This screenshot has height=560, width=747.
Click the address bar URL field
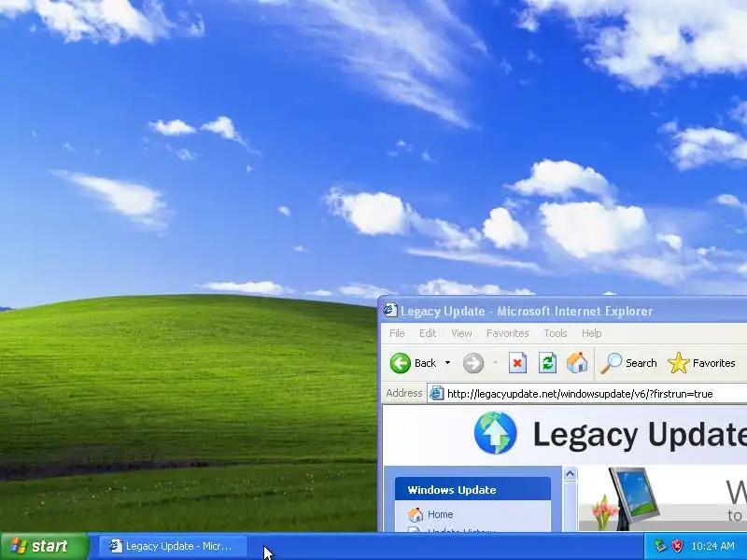coord(587,394)
